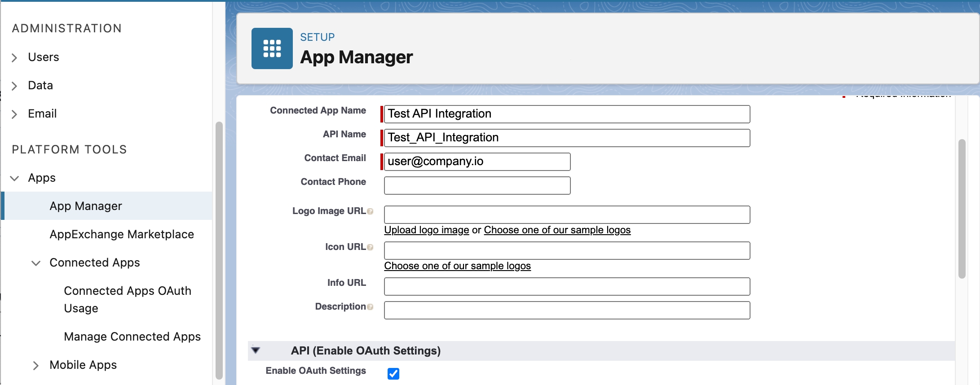Open AppExchange Marketplace from sidebar

coord(121,234)
